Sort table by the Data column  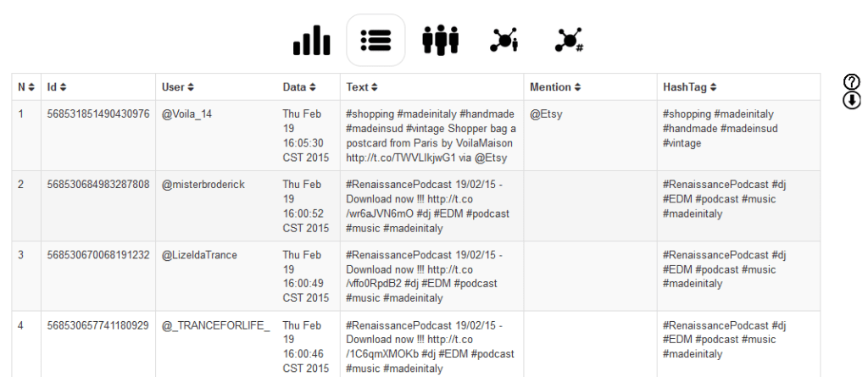[x=299, y=87]
